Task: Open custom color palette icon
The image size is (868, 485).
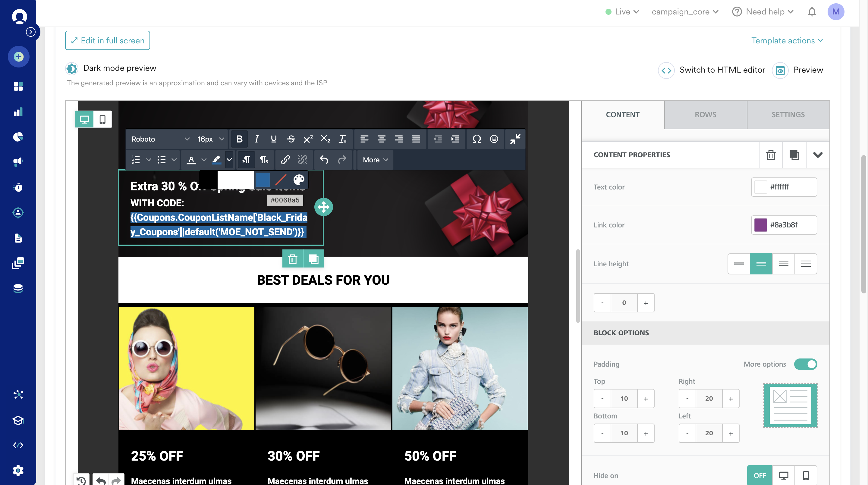Action: click(x=299, y=180)
